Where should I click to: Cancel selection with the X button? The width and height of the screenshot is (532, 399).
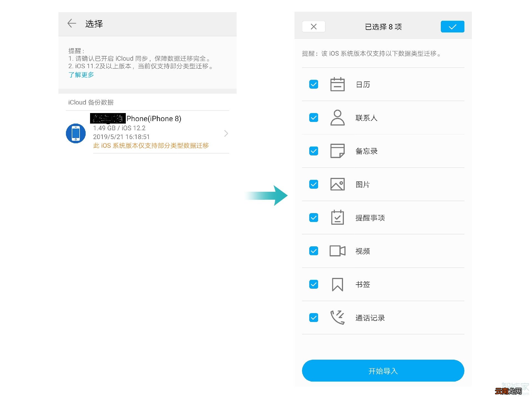313,27
